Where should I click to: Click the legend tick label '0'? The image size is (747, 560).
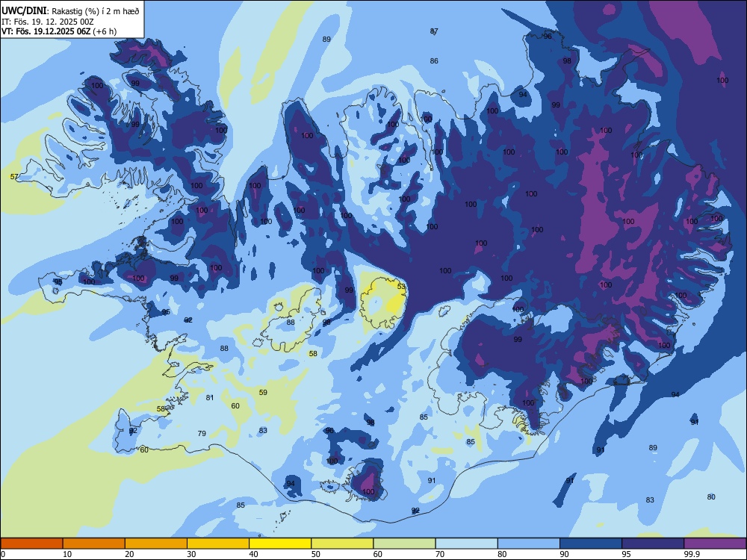(x=3, y=554)
